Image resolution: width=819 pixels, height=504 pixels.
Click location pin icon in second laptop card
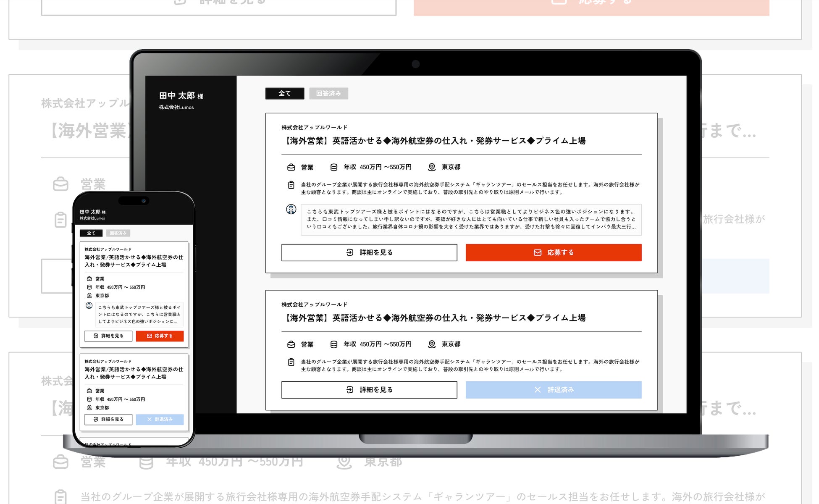(x=431, y=344)
